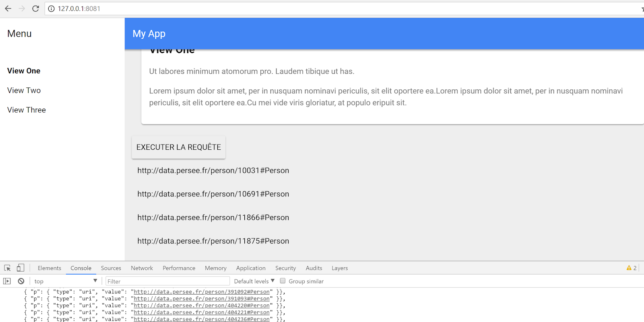This screenshot has height=322, width=644.
Task: Clear the console with the clear icon
Action: 21,281
